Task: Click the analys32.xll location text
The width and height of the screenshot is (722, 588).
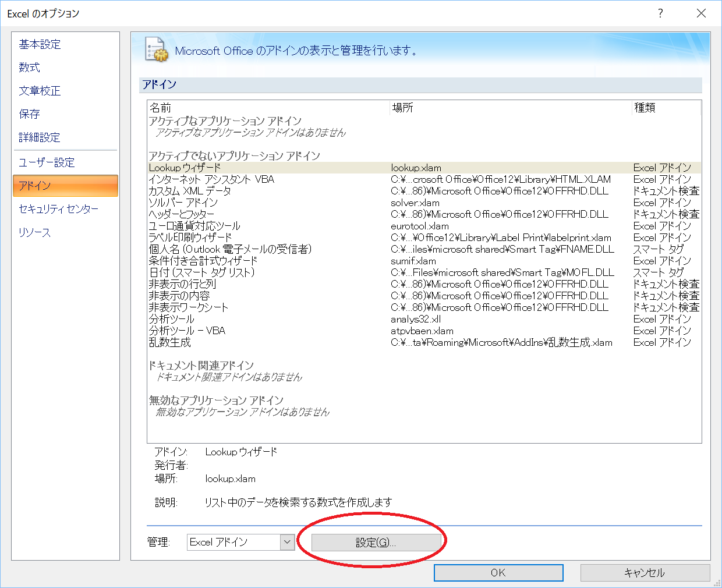Action: [x=416, y=319]
